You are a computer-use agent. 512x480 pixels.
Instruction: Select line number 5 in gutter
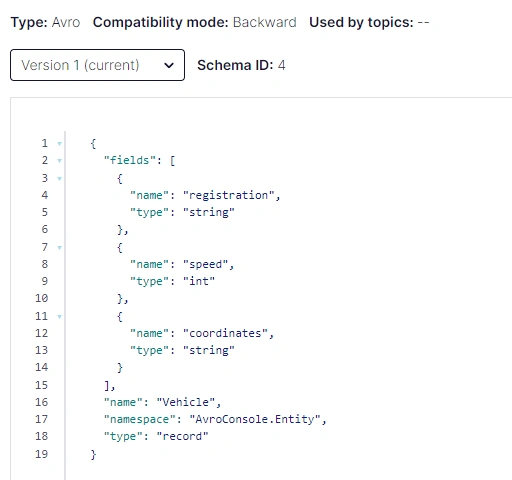point(45,212)
